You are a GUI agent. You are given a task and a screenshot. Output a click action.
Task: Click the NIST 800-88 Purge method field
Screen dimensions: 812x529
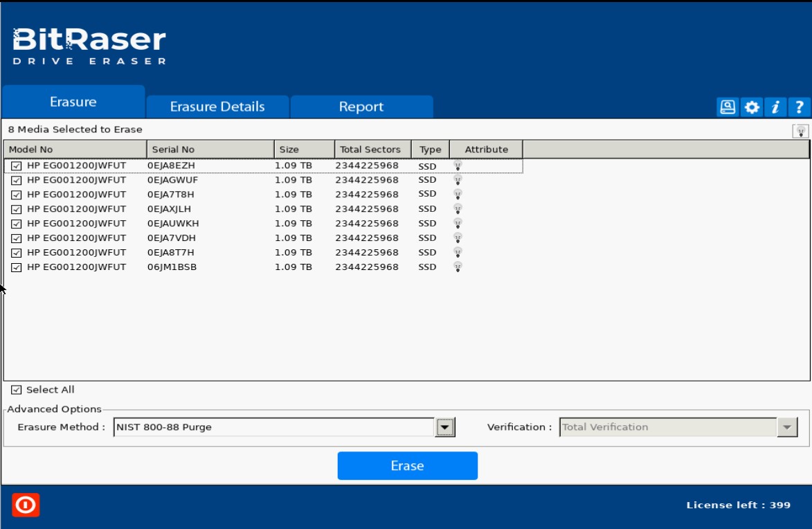[274, 427]
